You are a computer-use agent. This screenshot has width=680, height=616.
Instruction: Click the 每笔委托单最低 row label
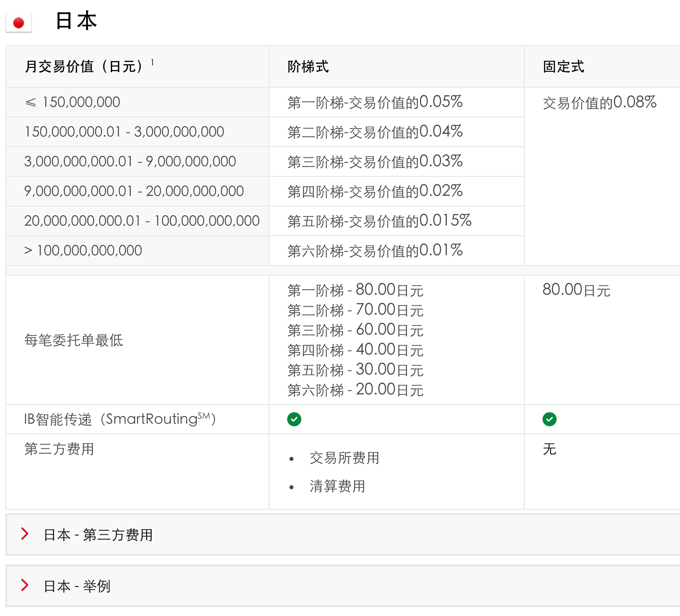point(74,340)
